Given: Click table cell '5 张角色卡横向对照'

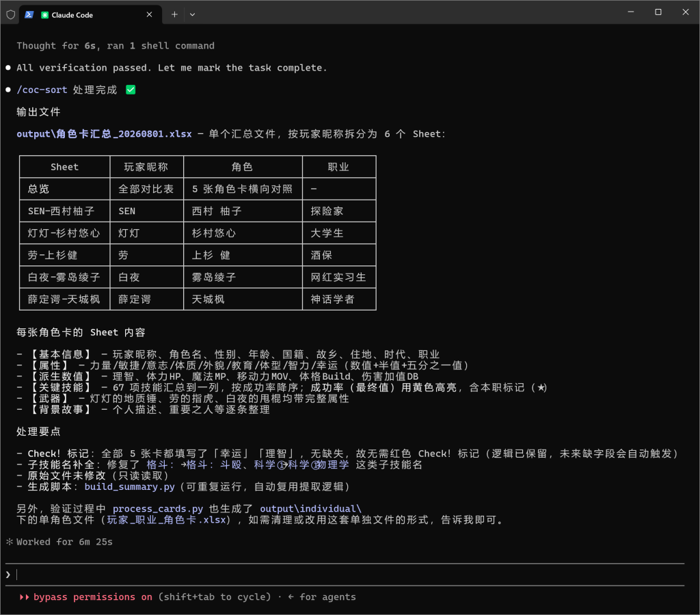Looking at the screenshot, I should 243,189.
